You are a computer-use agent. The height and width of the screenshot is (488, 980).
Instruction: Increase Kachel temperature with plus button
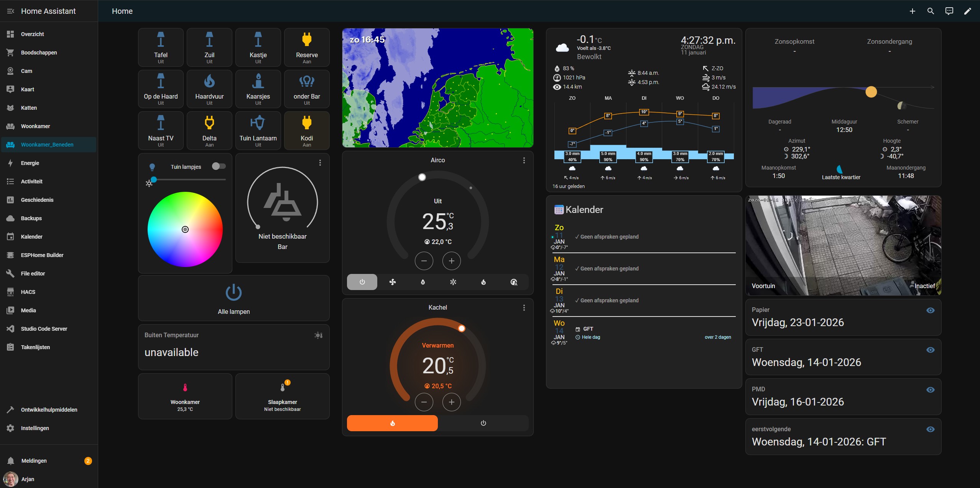coord(451,402)
